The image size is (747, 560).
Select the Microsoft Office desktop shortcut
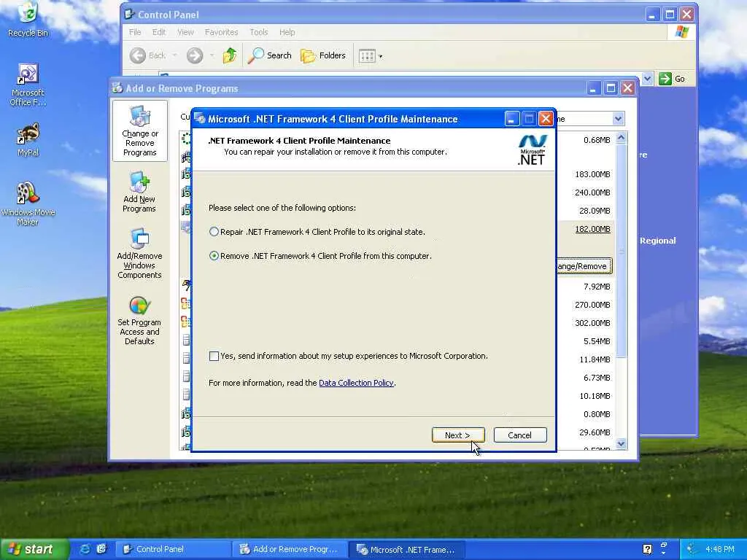click(28, 85)
